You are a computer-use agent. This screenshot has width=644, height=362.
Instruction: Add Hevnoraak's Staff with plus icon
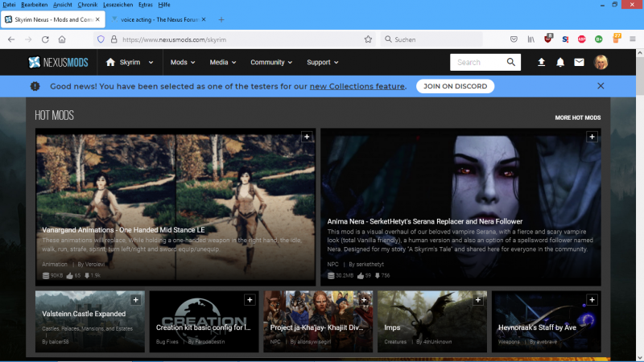click(x=592, y=300)
